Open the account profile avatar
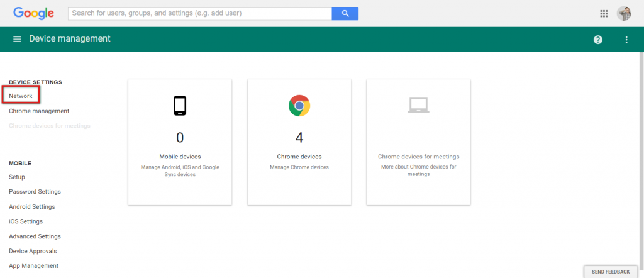Viewport: 644px width, 278px height. pyautogui.click(x=624, y=13)
